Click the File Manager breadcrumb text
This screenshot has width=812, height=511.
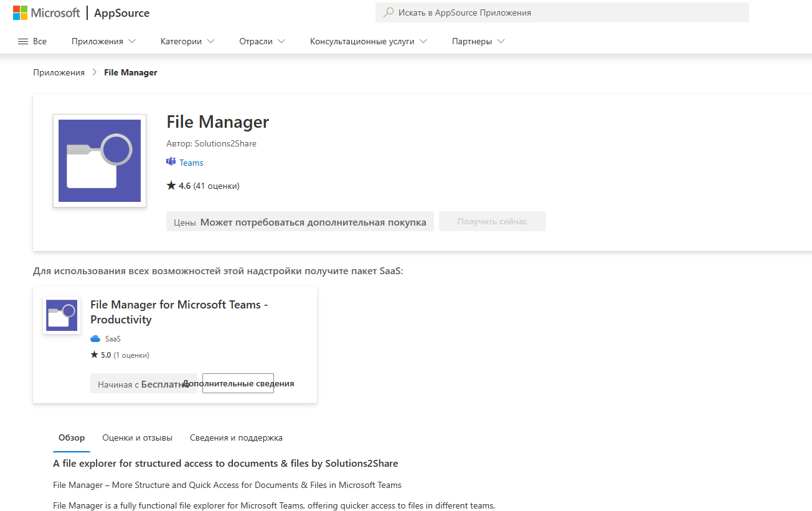[x=131, y=72]
